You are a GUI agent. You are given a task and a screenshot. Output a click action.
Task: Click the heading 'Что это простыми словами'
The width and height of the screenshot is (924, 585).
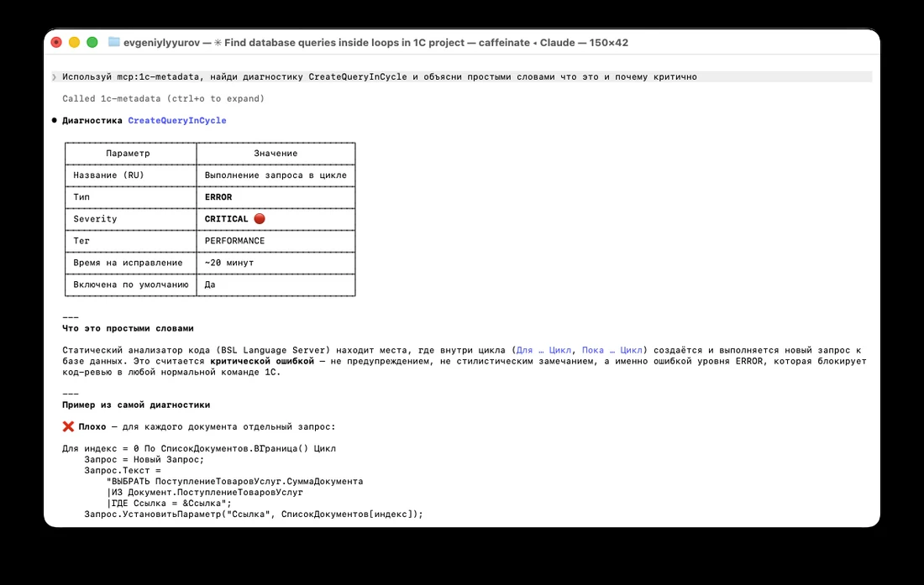tap(128, 328)
